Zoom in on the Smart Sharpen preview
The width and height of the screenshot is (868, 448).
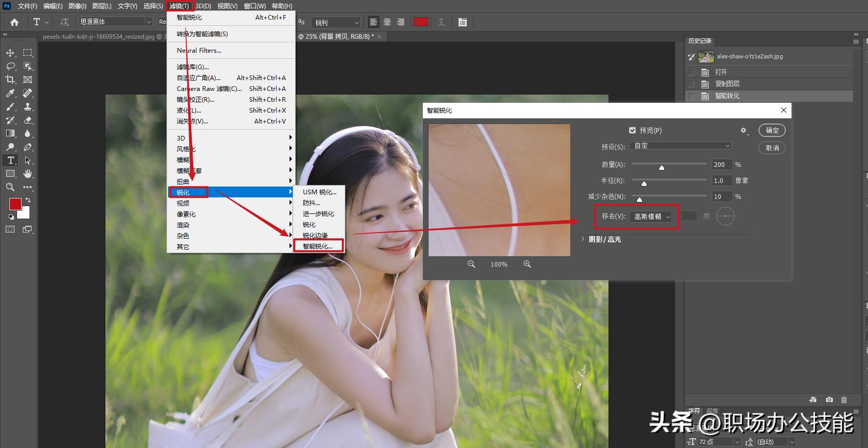pyautogui.click(x=527, y=264)
